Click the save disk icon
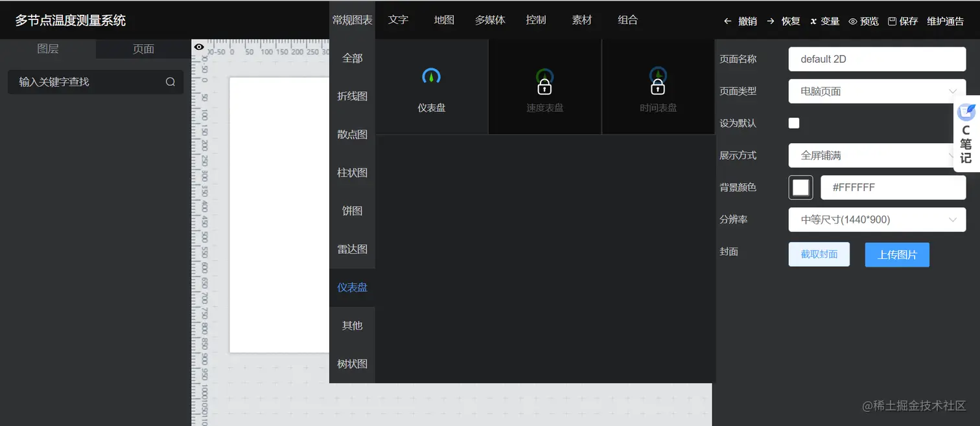The width and height of the screenshot is (980, 426). (x=892, y=21)
